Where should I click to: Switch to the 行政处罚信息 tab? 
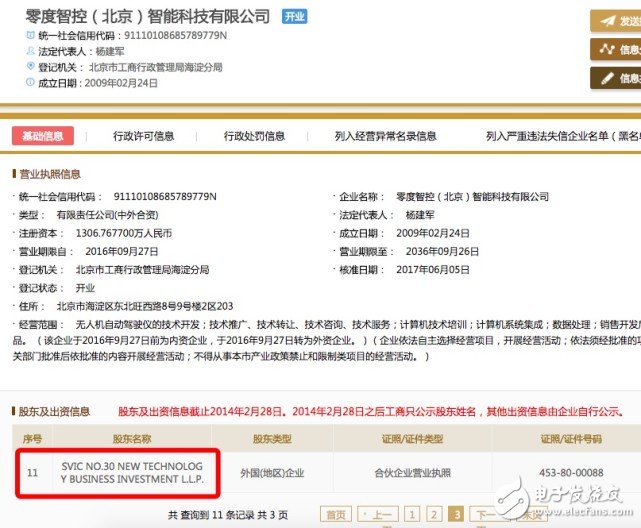pos(254,136)
